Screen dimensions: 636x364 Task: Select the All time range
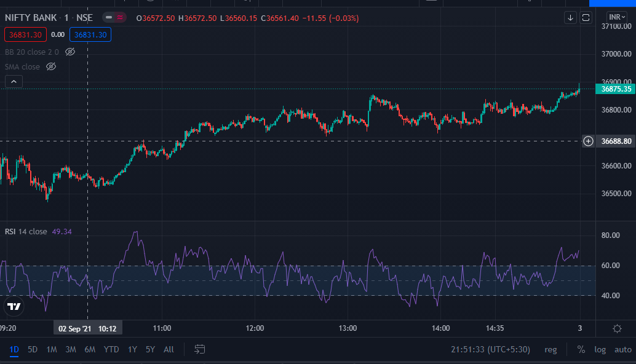[x=169, y=349]
